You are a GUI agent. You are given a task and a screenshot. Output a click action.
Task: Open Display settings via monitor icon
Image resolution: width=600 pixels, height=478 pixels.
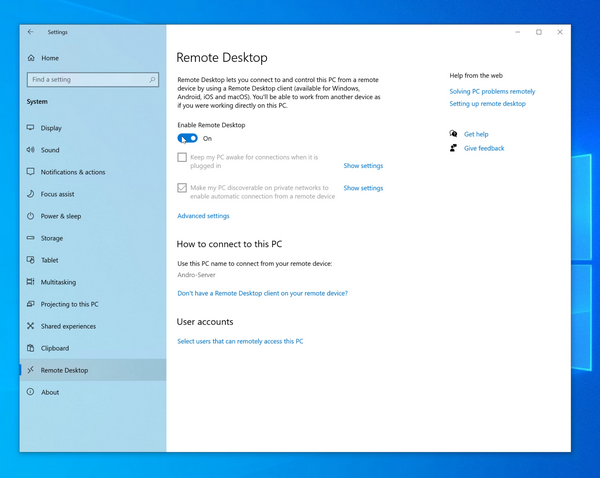tap(30, 128)
